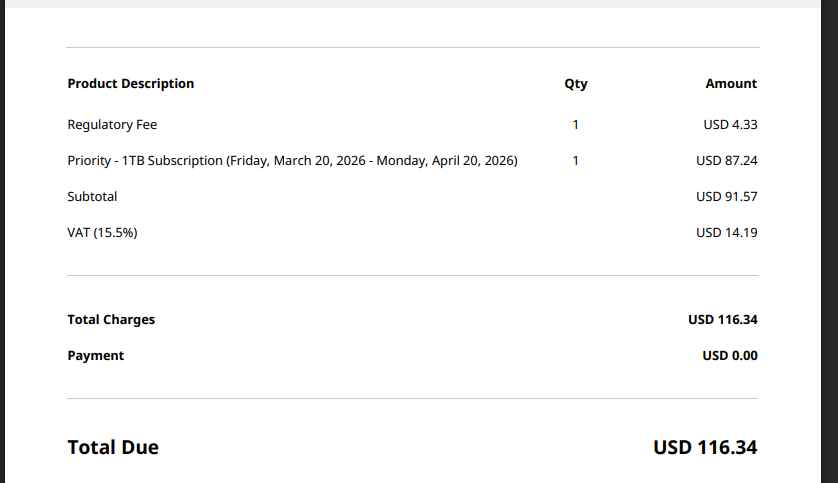Select the Regulatory Fee line item text
The width and height of the screenshot is (838, 483).
112,125
